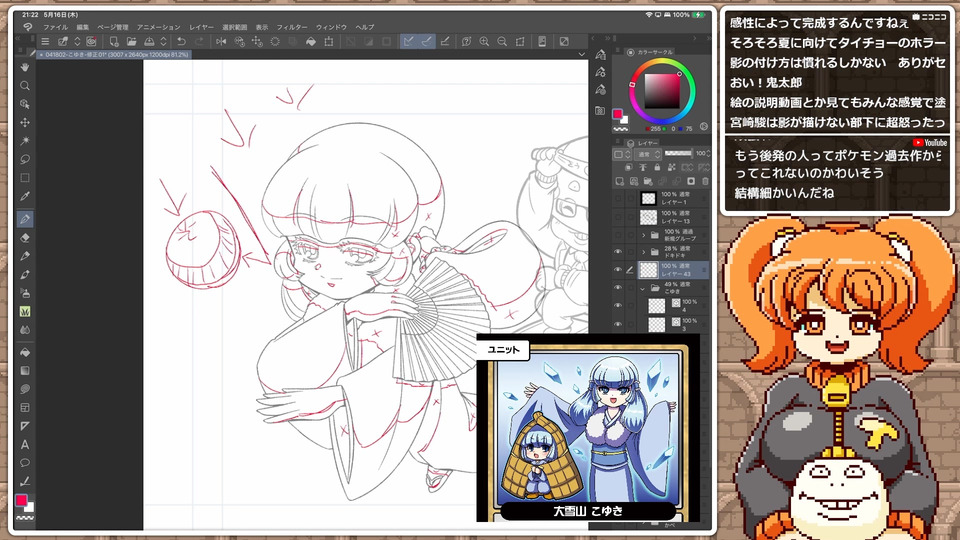The width and height of the screenshot is (960, 540).
Task: Toggle Snap to Ruler
Action: tap(408, 42)
